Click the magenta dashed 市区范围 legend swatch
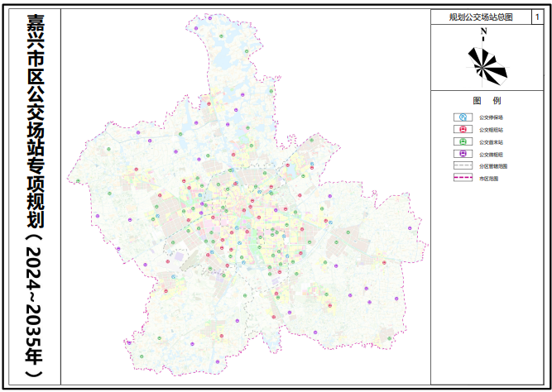The height and width of the screenshot is (392, 552). (x=461, y=178)
